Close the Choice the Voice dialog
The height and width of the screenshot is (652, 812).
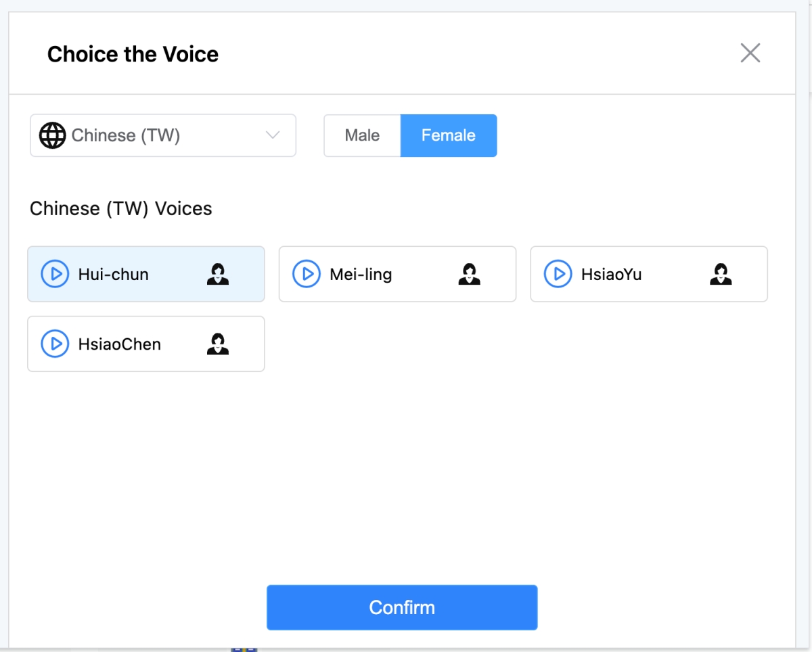[750, 53]
